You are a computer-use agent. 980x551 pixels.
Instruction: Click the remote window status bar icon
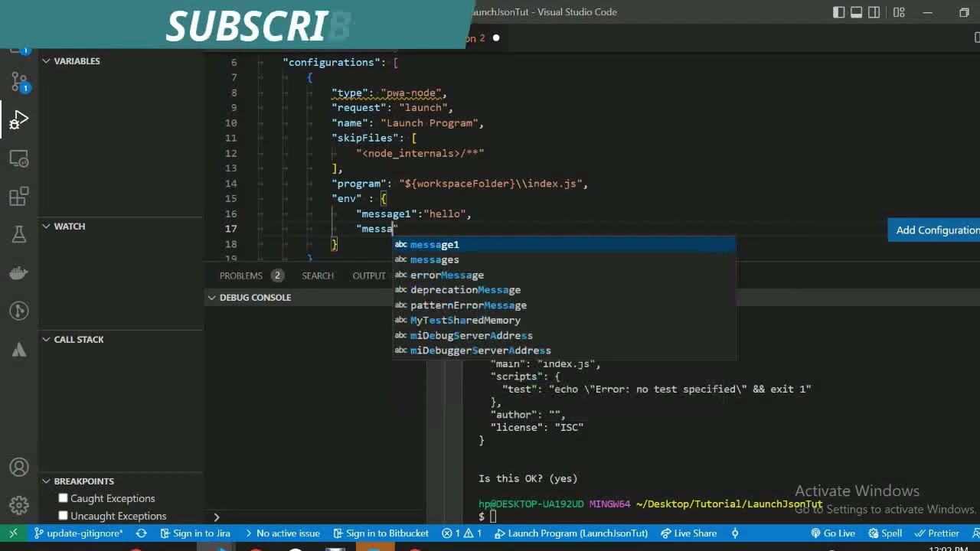pos(13,533)
